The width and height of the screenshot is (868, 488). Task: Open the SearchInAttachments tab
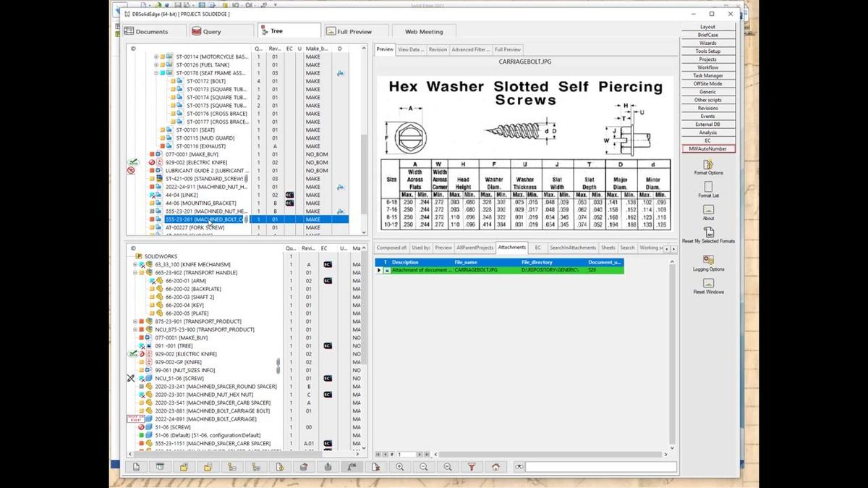pos(572,248)
